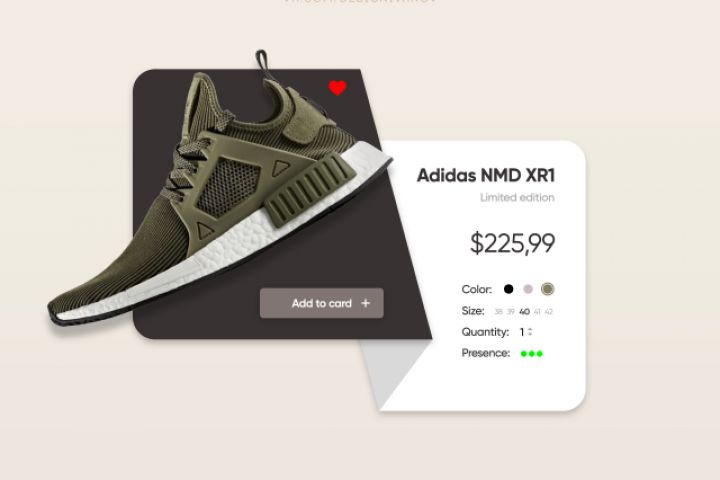
Task: Click the Add to card button
Action: pyautogui.click(x=321, y=303)
